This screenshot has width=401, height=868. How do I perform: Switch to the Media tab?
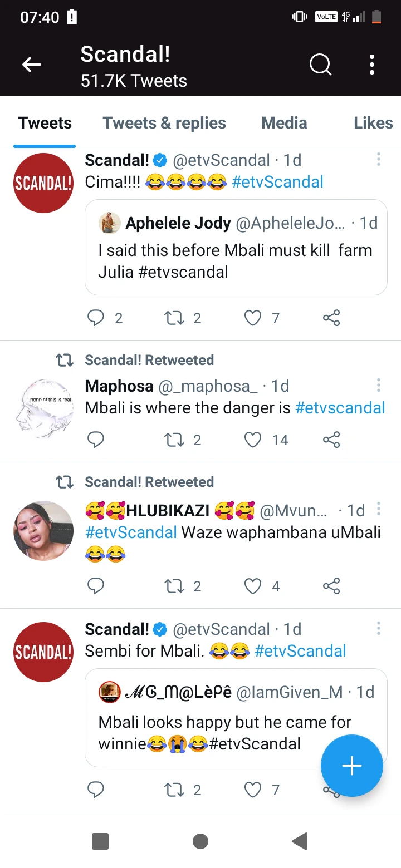pyautogui.click(x=284, y=123)
